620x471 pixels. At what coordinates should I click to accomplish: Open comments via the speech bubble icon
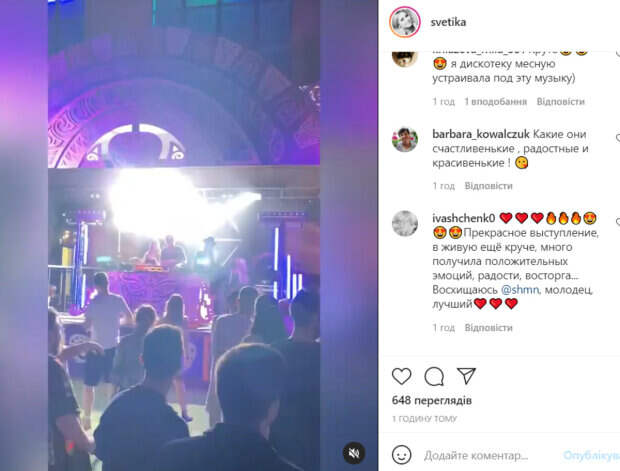(434, 376)
